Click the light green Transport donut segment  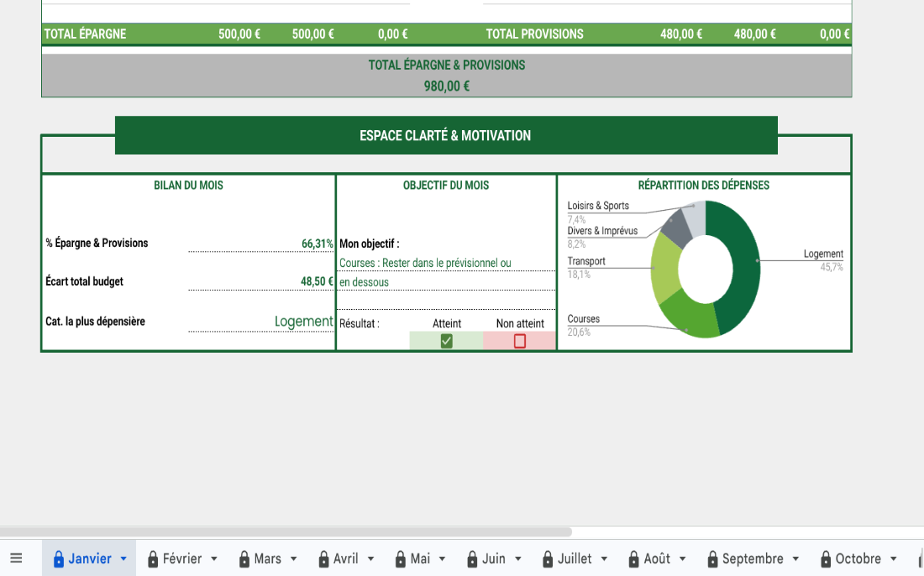(665, 267)
